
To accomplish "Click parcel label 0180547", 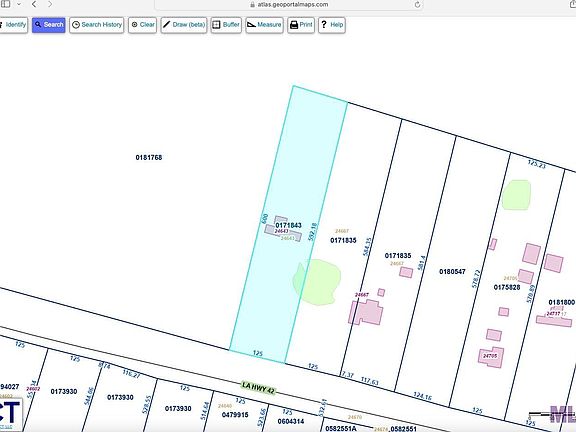I will [452, 271].
